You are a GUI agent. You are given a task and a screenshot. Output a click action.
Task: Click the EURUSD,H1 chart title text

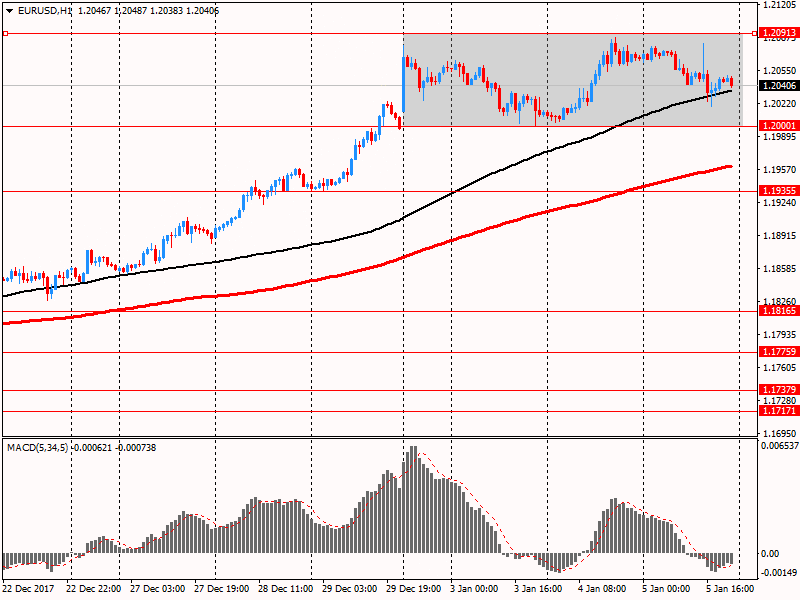click(45, 11)
